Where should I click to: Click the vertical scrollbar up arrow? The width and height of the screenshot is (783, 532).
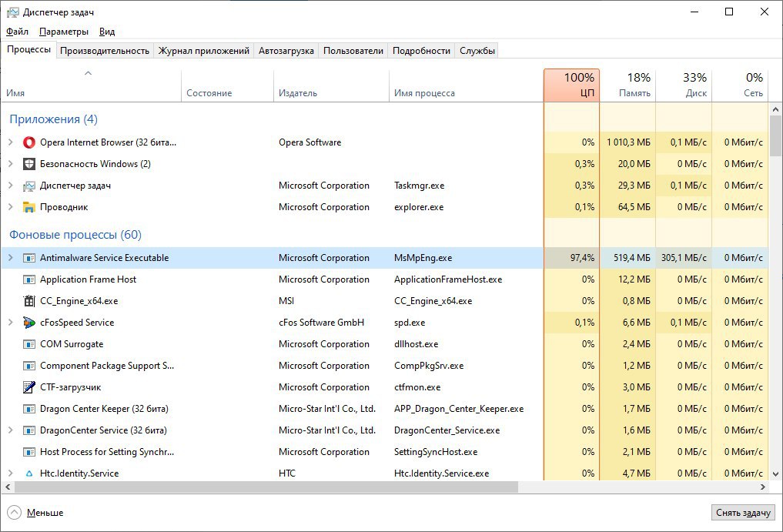[775, 109]
